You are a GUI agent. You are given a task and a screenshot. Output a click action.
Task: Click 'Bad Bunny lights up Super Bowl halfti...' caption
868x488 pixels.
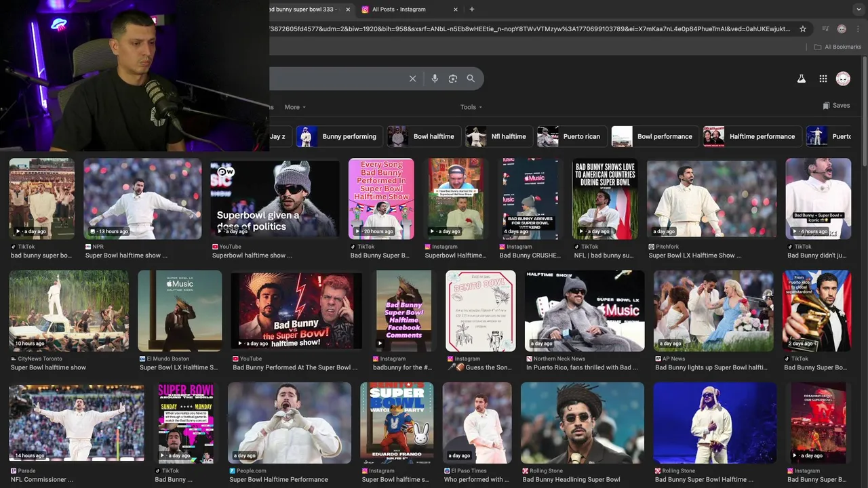(x=711, y=367)
